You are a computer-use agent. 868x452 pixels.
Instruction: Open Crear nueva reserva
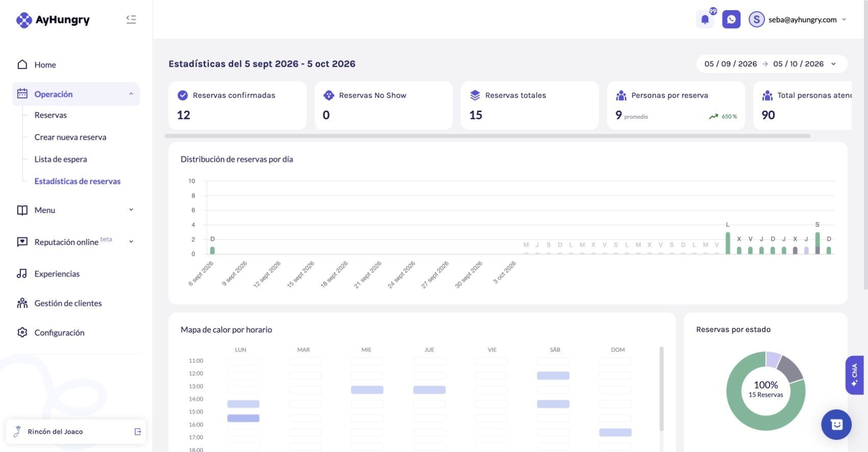(x=70, y=137)
